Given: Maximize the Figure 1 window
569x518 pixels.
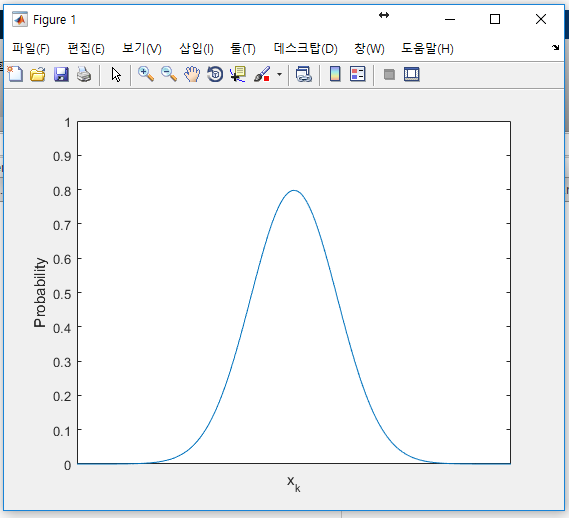Looking at the screenshot, I should coord(495,19).
